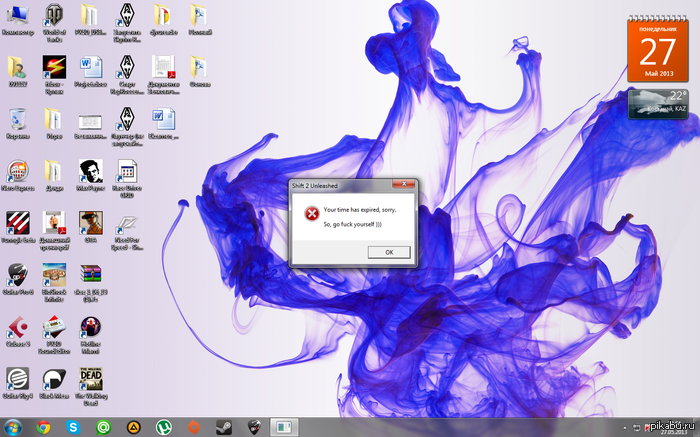Select the World of Tanks shortcut
The width and height of the screenshot is (700, 437).
(54, 23)
